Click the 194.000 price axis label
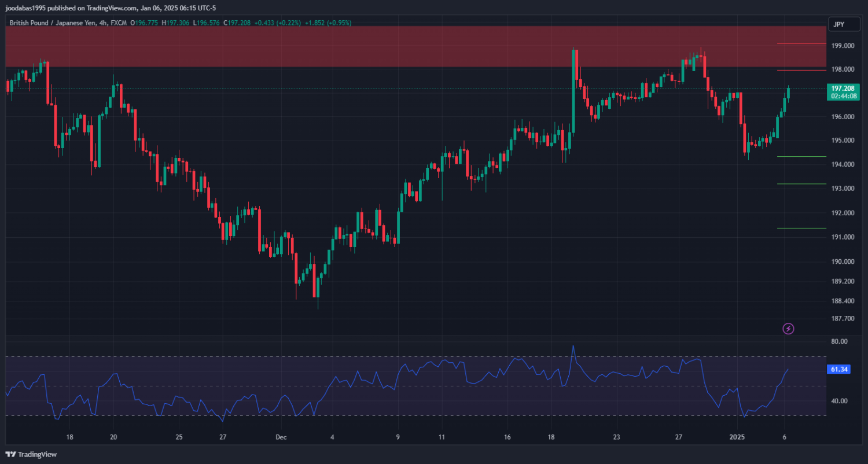 [843, 165]
